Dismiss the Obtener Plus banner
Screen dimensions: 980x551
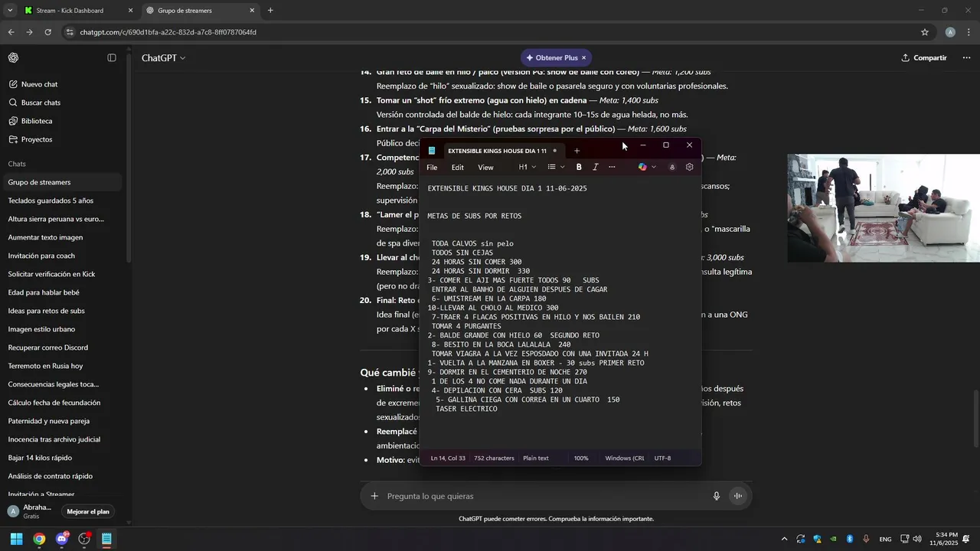click(583, 57)
